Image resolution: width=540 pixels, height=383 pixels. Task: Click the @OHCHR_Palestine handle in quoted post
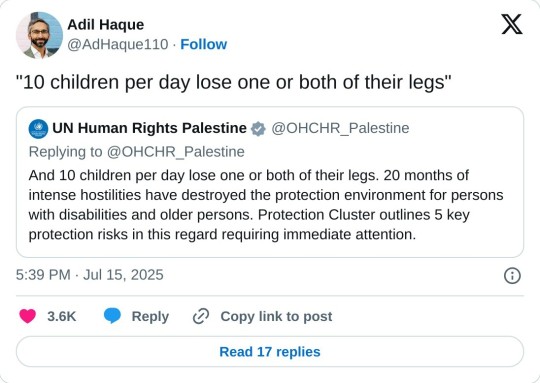point(340,128)
